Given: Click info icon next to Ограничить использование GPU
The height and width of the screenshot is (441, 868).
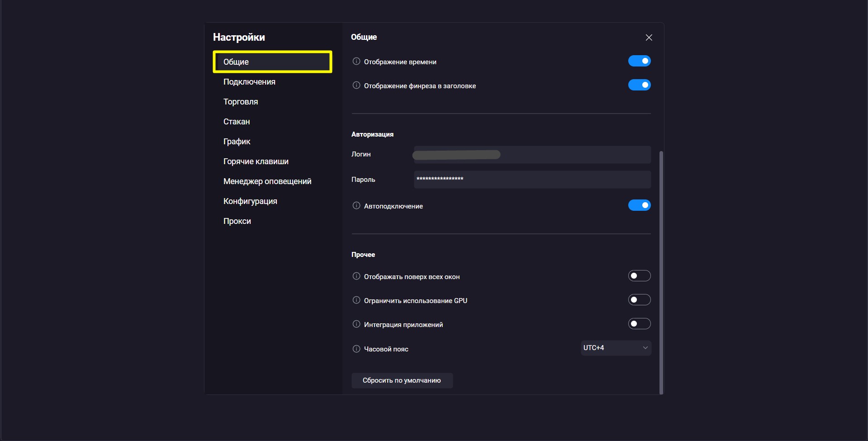Looking at the screenshot, I should pos(356,300).
